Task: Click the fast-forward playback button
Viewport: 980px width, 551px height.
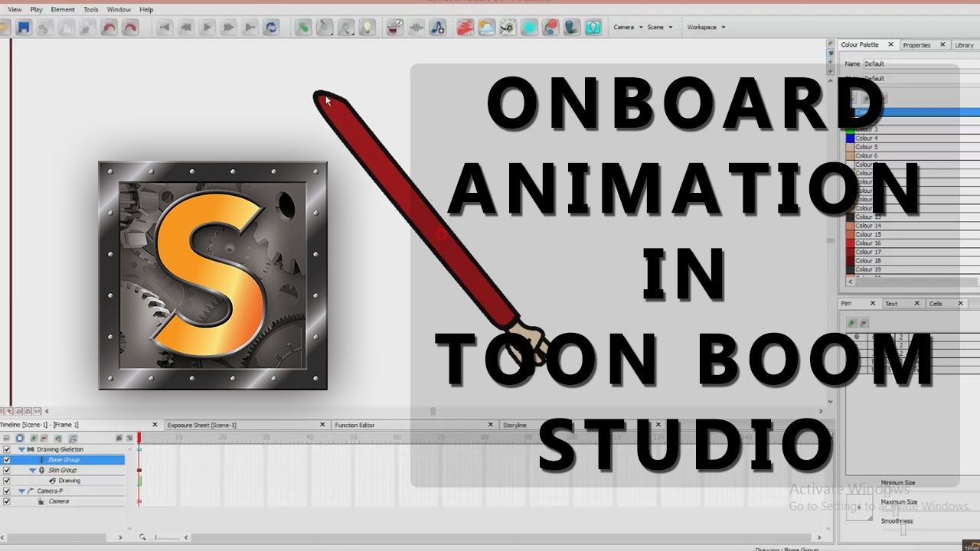Action: click(x=228, y=28)
